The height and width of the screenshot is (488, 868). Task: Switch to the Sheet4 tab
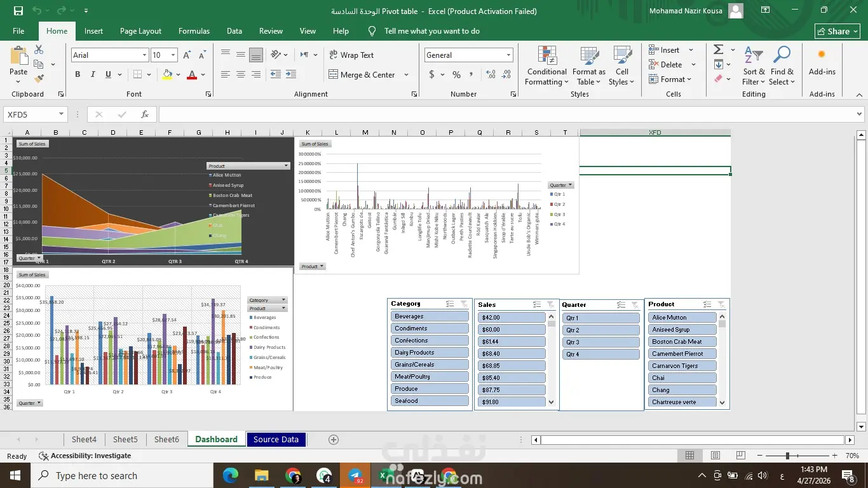[x=84, y=440]
